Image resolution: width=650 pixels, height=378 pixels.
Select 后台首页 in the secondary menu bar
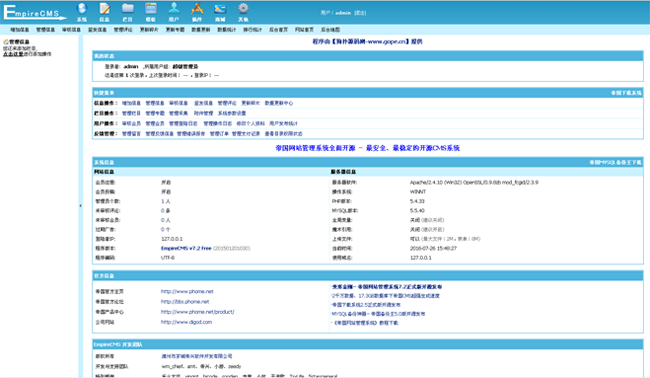click(279, 30)
